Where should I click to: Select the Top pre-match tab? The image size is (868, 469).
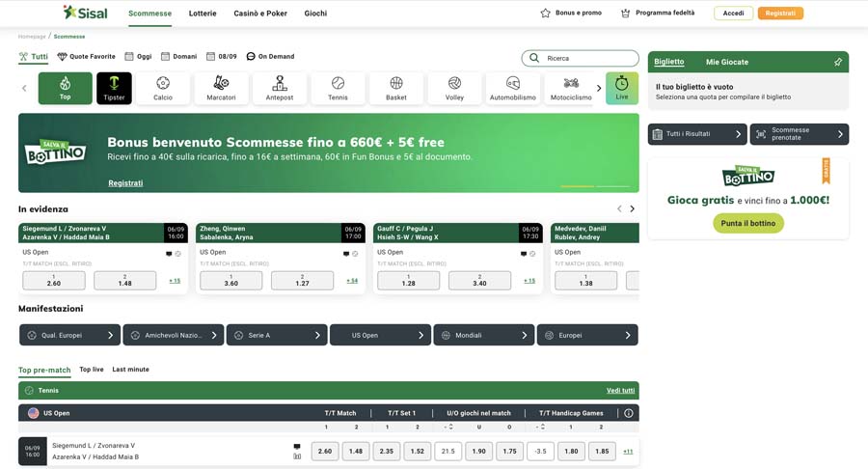point(44,370)
